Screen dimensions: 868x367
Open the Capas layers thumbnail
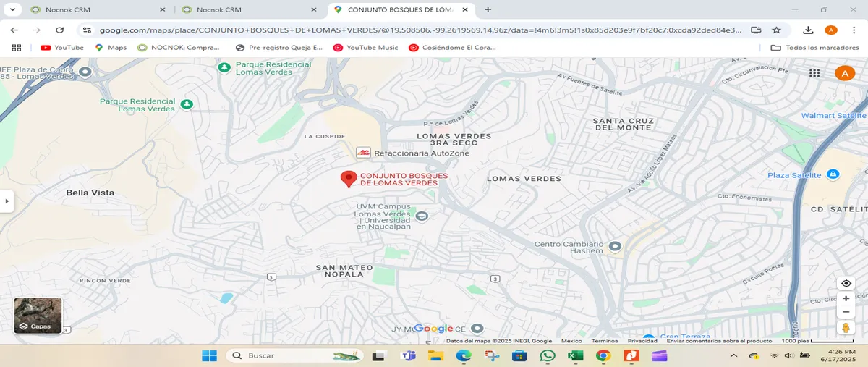pyautogui.click(x=38, y=316)
